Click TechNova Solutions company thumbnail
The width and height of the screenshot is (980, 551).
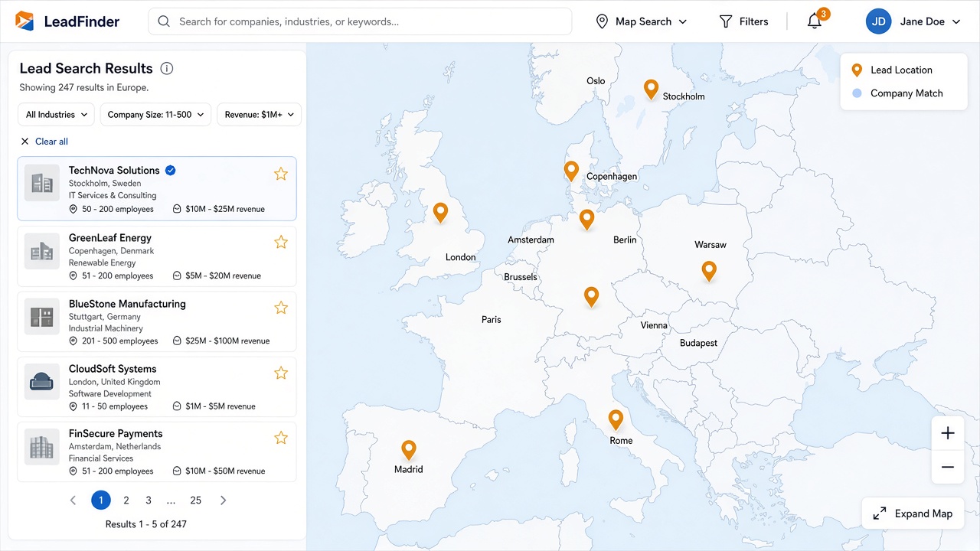(x=42, y=183)
